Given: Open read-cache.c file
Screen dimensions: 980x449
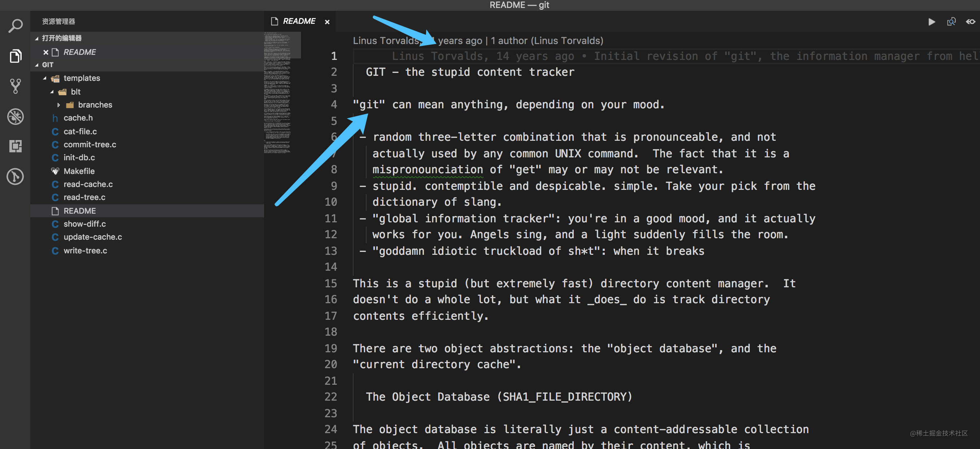Looking at the screenshot, I should [88, 184].
